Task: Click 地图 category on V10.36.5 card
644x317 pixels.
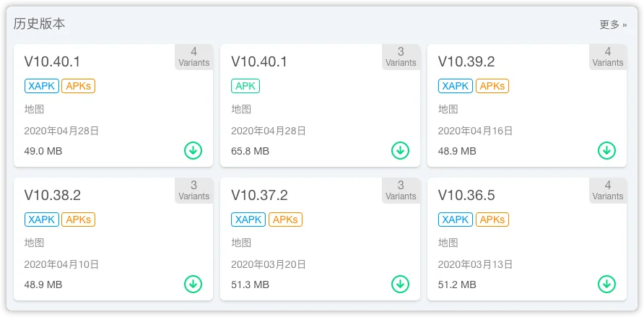Action: (x=448, y=243)
